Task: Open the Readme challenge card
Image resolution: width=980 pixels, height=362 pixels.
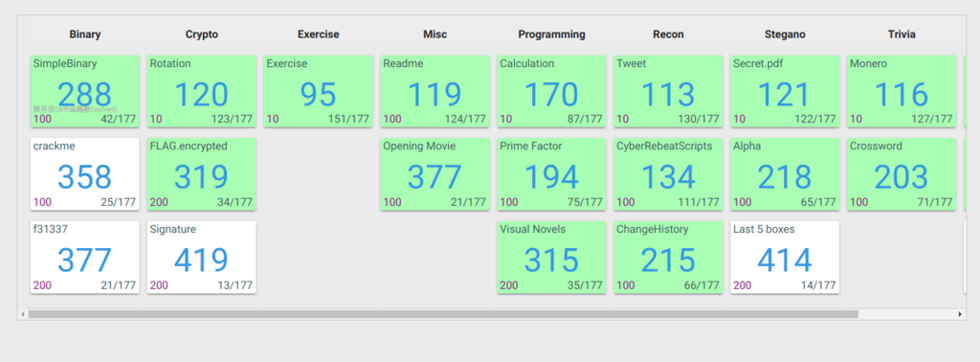Action: click(x=435, y=91)
